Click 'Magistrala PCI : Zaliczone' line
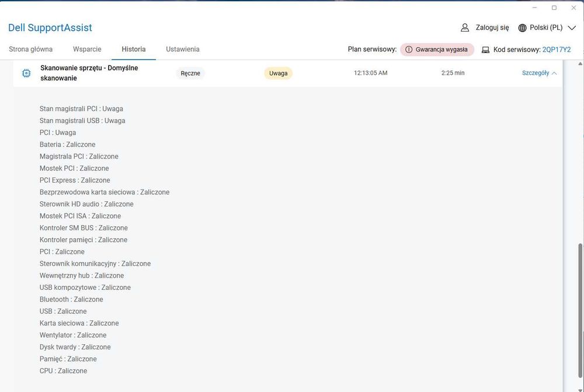Viewport: 584px width, 392px height. click(79, 156)
